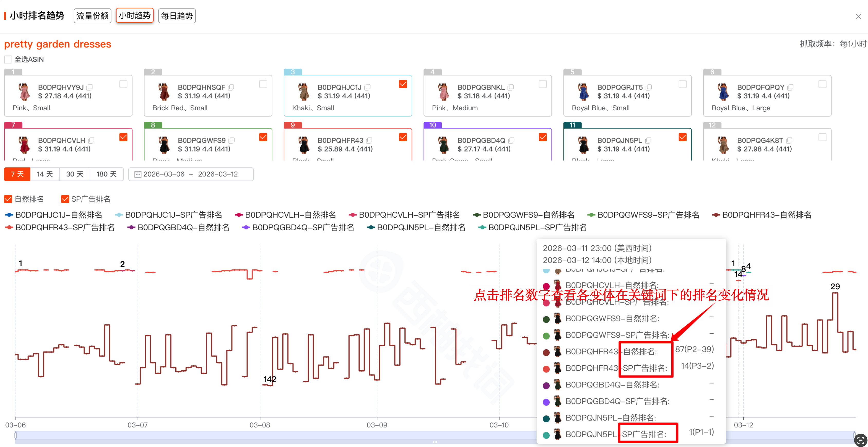The width and height of the screenshot is (868, 447).
Task: Open the 2026-03-06 start date picker
Action: point(164,174)
